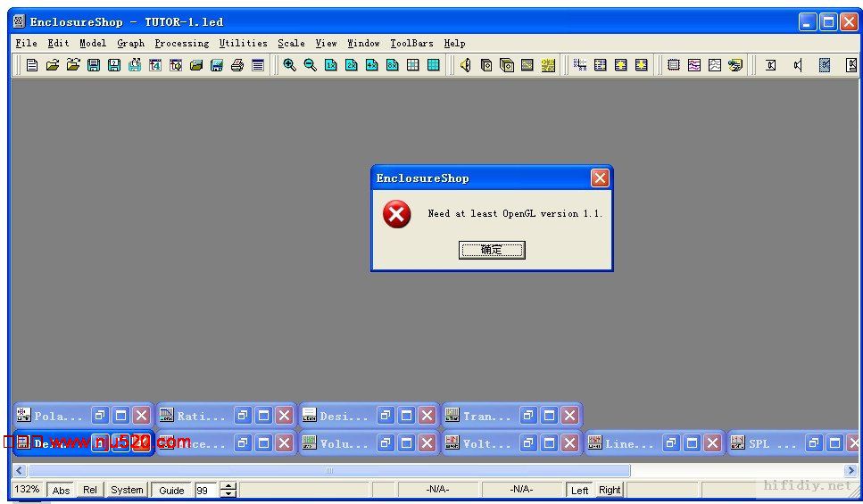Open the Help menu
Screen dimensions: 863x504
click(x=454, y=43)
